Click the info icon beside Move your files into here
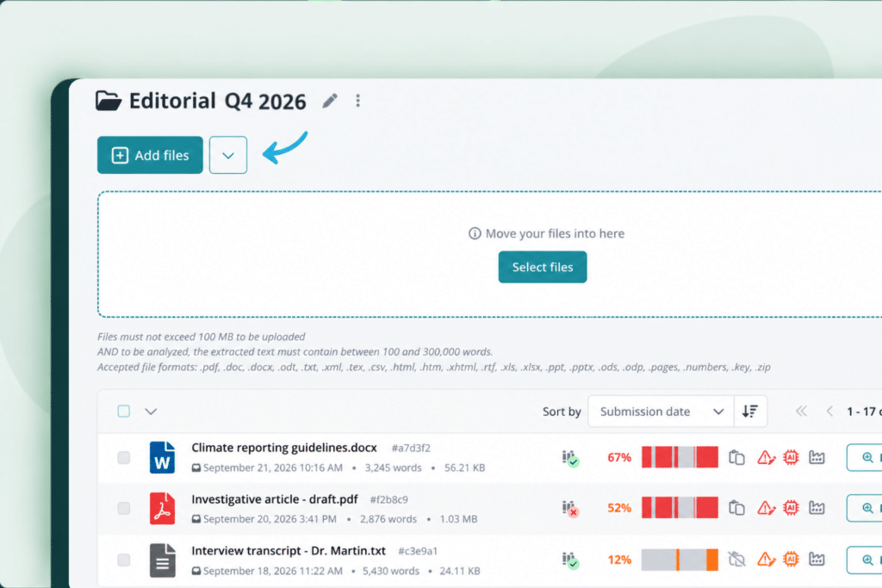Viewport: 882px width, 588px height. click(475, 233)
